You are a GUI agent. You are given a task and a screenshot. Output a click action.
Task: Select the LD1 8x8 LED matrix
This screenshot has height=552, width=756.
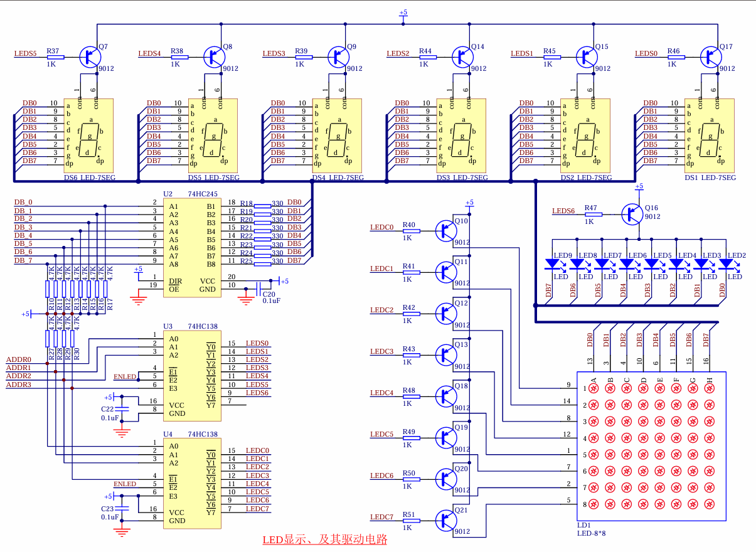[651, 446]
